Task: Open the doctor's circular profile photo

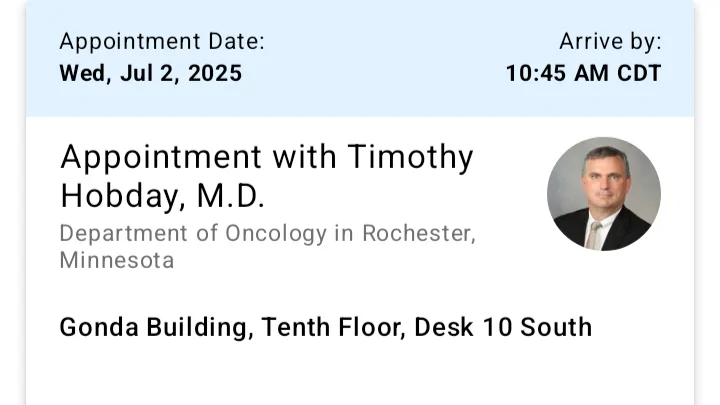Action: click(x=604, y=194)
